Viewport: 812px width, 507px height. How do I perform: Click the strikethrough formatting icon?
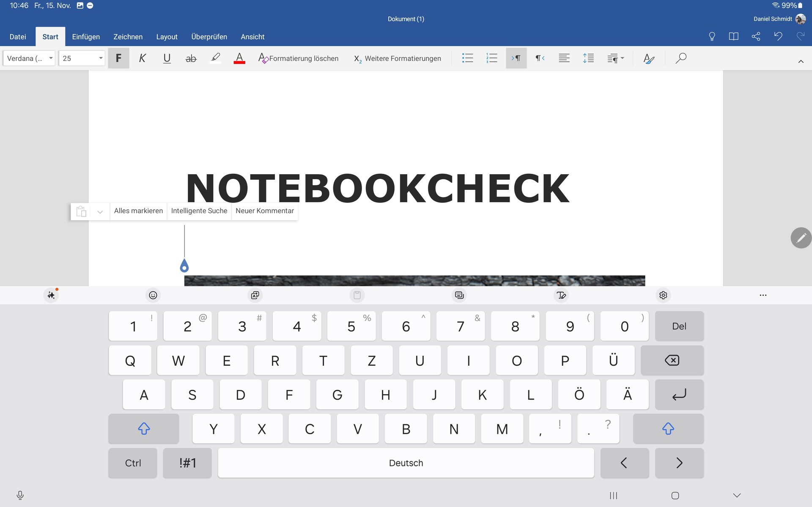pos(191,58)
